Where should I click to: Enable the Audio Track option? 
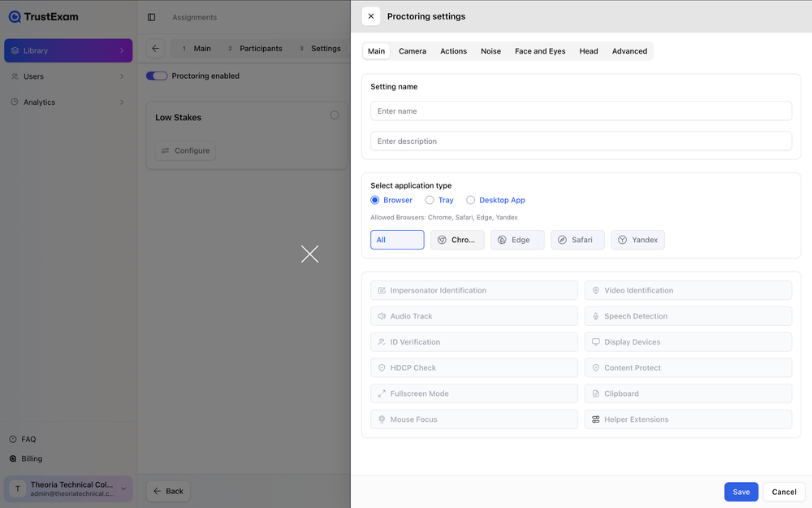pyautogui.click(x=474, y=316)
